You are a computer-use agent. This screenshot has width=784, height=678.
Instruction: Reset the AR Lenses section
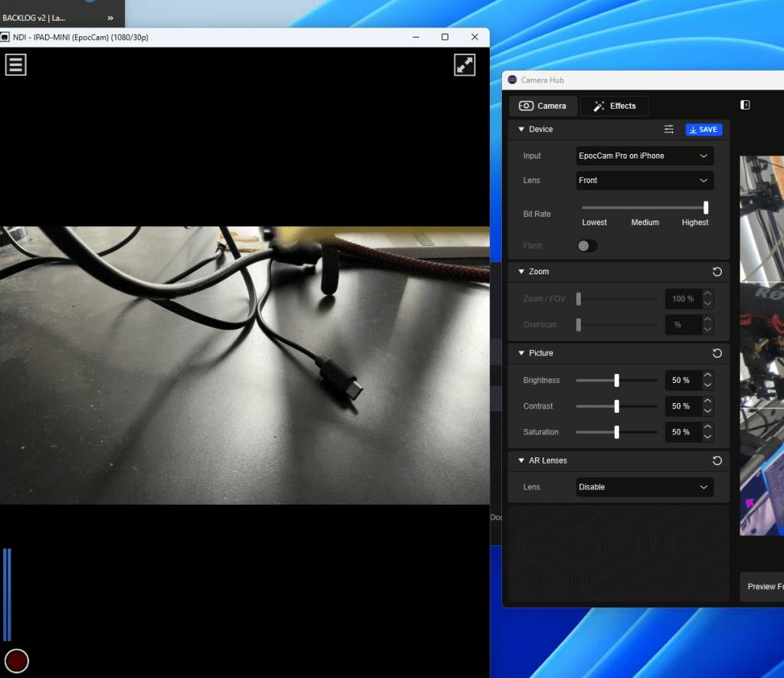click(717, 460)
